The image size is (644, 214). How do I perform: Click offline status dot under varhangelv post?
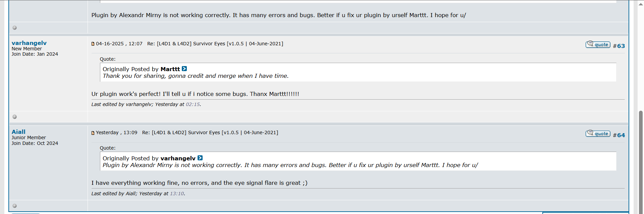click(14, 117)
